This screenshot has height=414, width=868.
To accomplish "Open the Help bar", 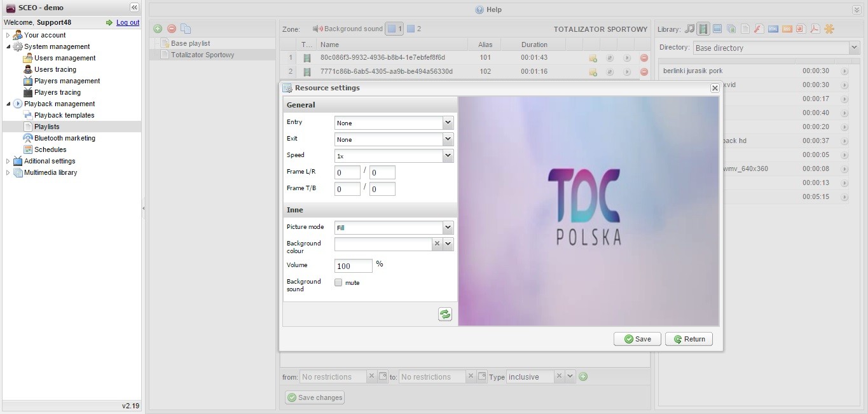I will click(488, 10).
